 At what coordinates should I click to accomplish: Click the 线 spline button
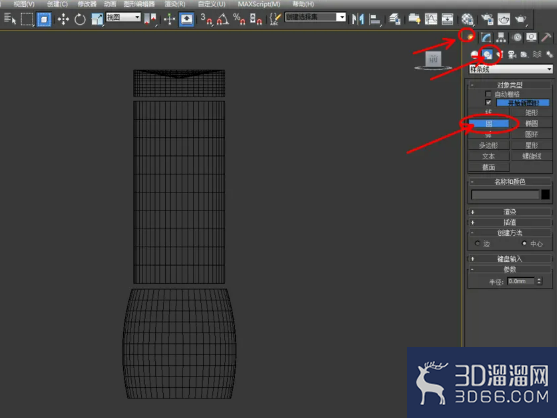pyautogui.click(x=489, y=112)
